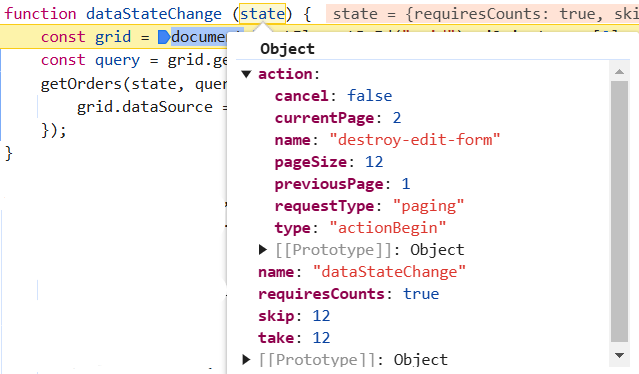Click the const query code line
Screen dimensions: 639x374
(134, 60)
